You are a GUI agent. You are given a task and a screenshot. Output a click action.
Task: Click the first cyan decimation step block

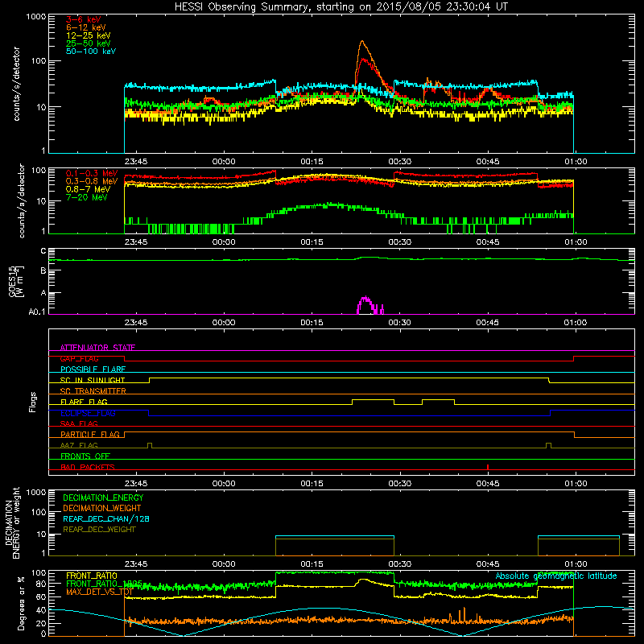point(335,536)
